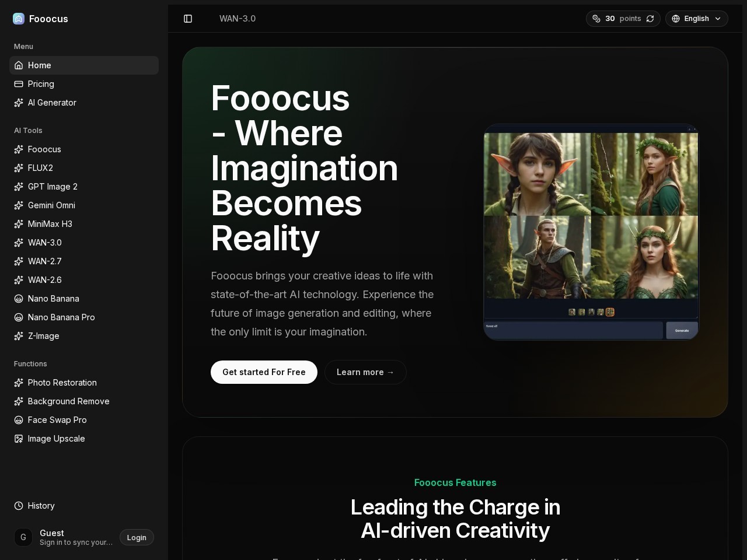Screen dimensions: 747x560
Task: Select Fooocus under AI Tools
Action: point(84,149)
